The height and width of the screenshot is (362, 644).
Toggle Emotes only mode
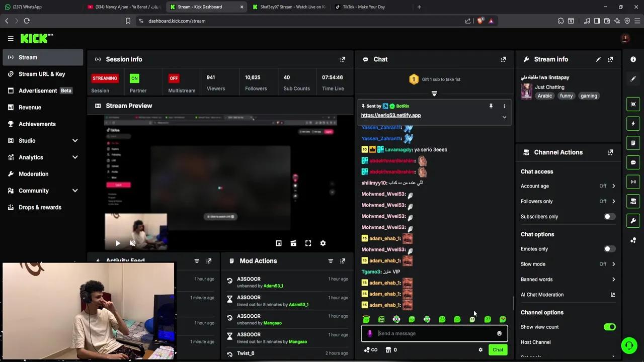[x=609, y=249]
